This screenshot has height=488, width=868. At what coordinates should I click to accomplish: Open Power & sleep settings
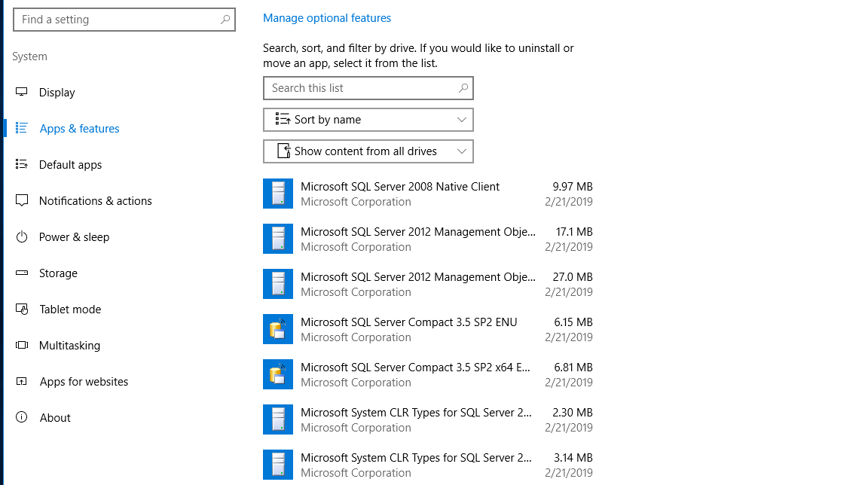74,236
